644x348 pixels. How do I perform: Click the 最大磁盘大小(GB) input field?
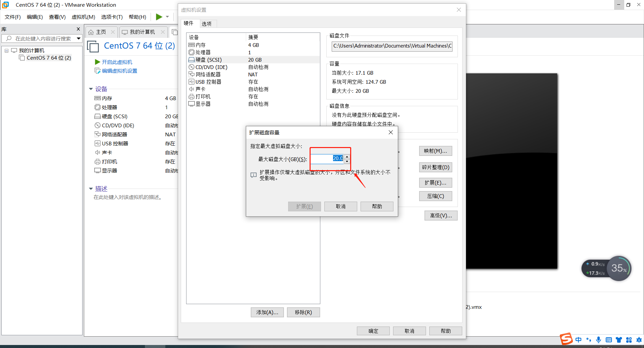(x=327, y=159)
